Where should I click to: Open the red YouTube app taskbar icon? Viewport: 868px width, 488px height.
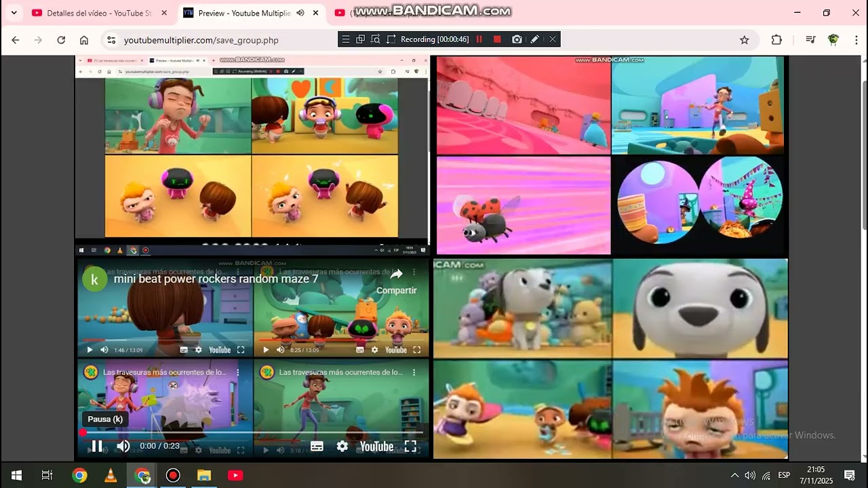(235, 475)
